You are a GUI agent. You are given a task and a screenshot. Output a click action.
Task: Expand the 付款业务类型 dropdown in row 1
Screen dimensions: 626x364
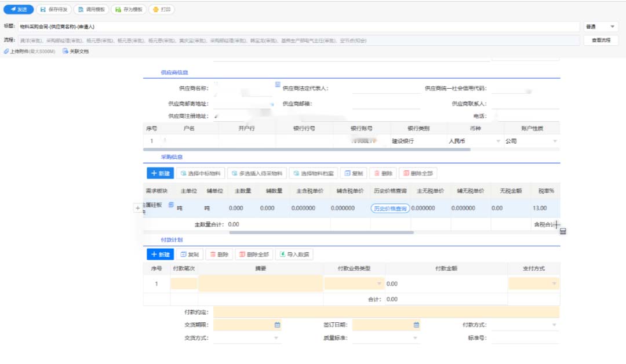[x=380, y=284]
